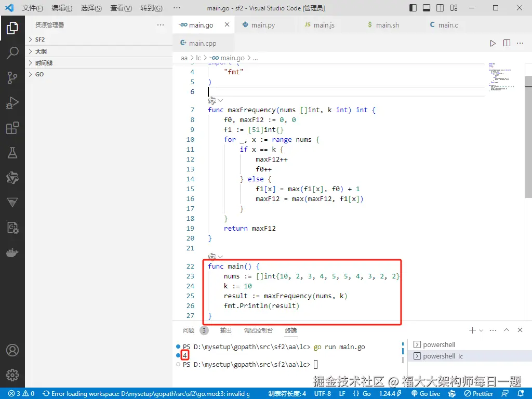Open the Testing flask view
Viewport: 532px width, 399px height.
[12, 153]
